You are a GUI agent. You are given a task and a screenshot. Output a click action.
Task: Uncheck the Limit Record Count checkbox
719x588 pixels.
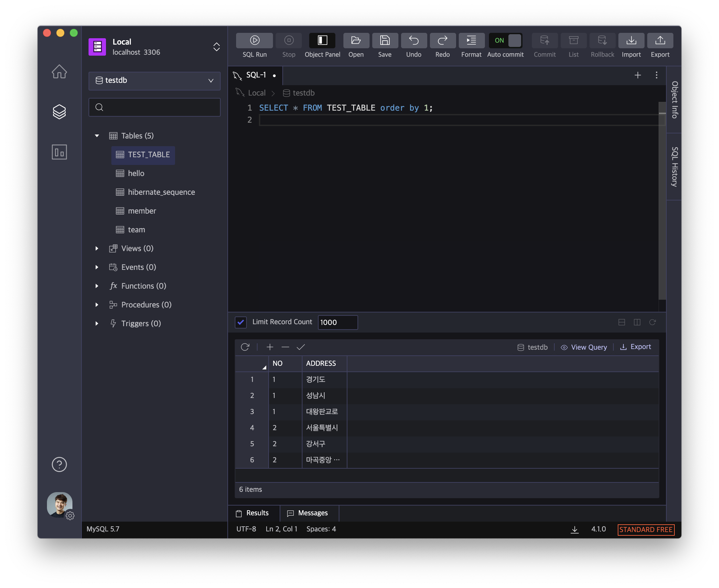pyautogui.click(x=241, y=322)
